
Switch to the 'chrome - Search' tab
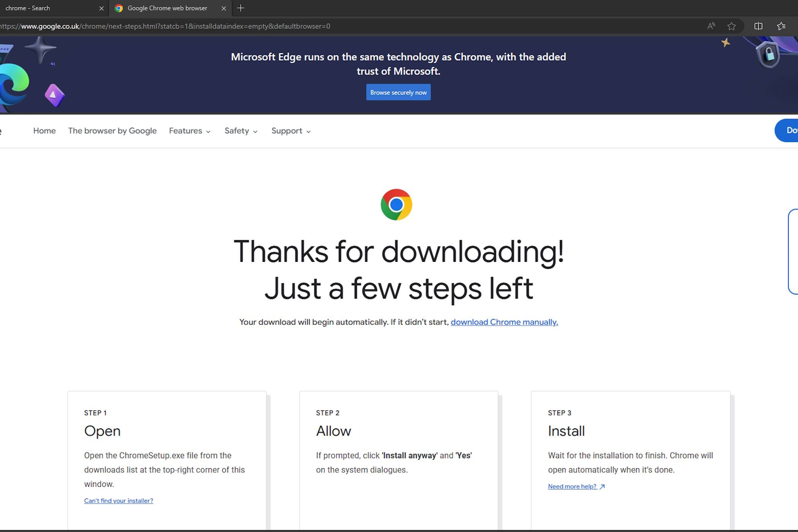49,8
